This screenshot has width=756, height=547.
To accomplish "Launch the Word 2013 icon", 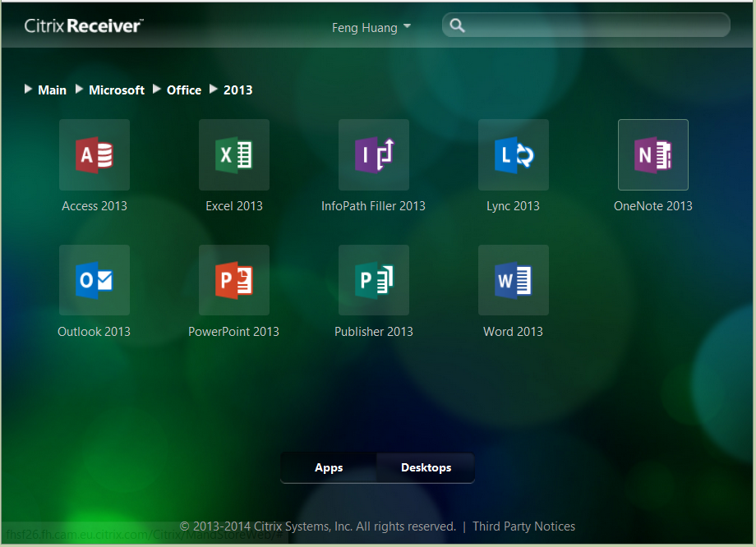I will pos(514,280).
